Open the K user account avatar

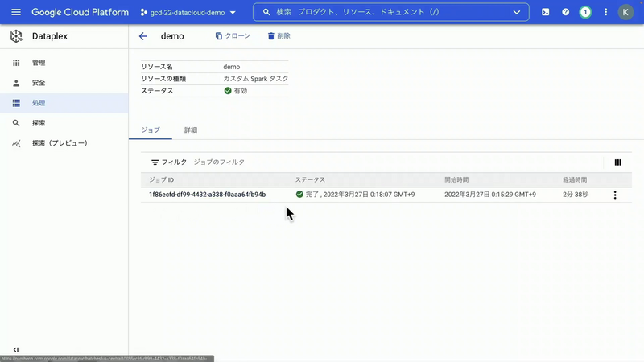(x=625, y=12)
